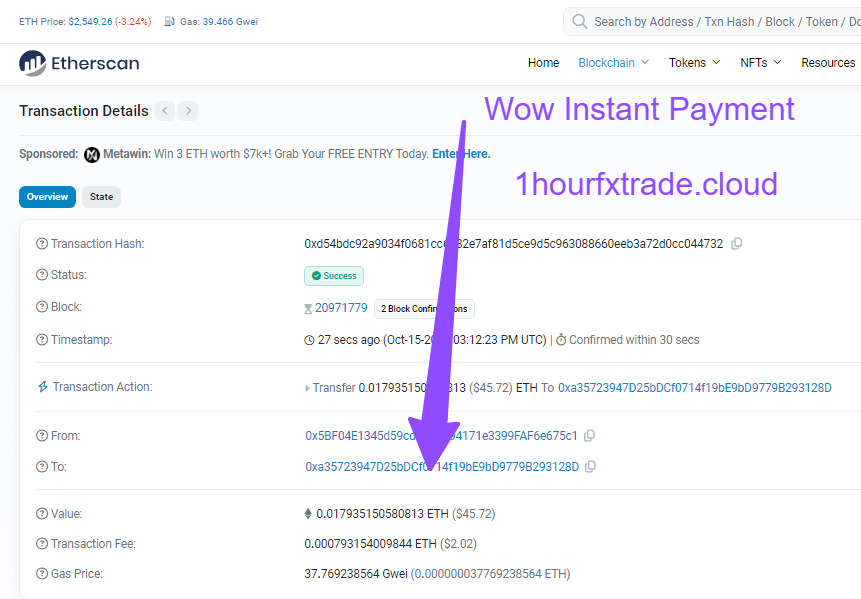Go to next transaction arrow
Image resolution: width=861 pixels, height=599 pixels.
point(188,111)
